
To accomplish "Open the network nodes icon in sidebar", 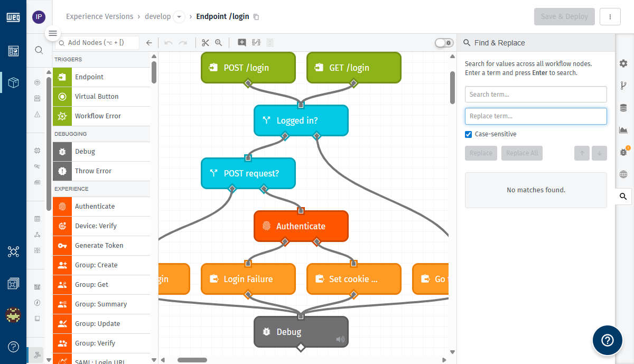I will point(13,251).
